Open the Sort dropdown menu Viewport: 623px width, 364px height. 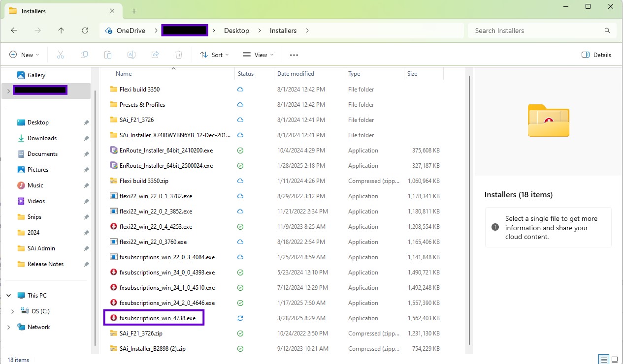tap(214, 55)
